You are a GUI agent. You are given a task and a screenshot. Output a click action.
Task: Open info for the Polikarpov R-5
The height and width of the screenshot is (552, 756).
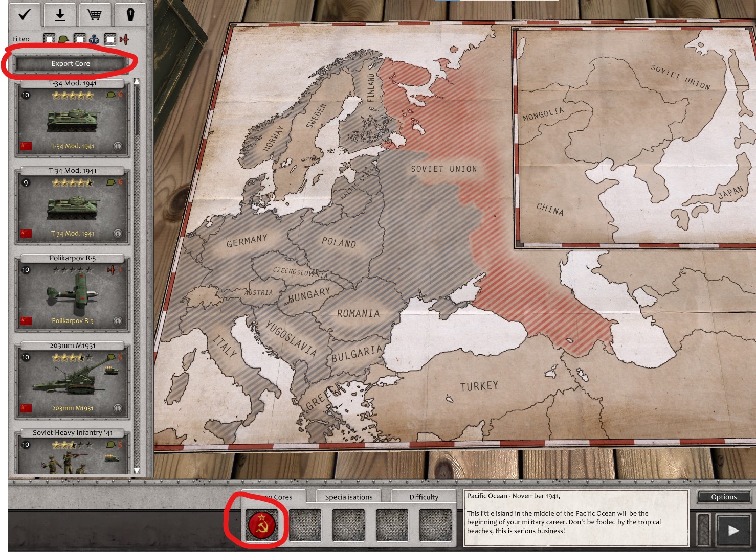tap(118, 321)
